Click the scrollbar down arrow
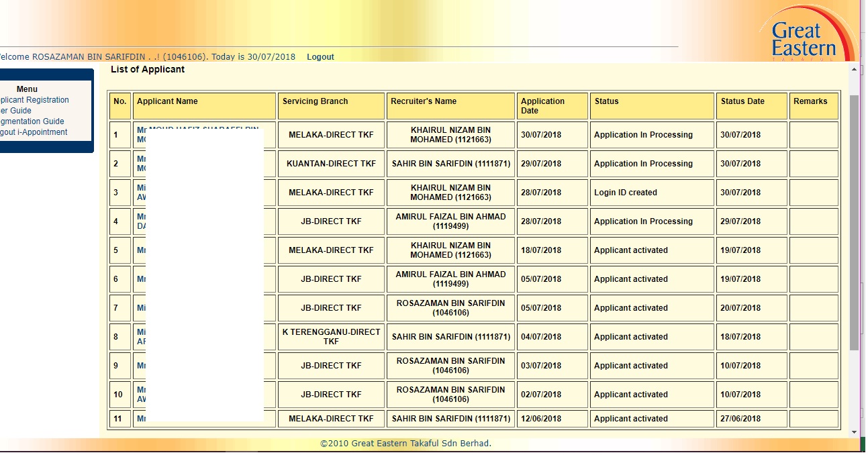This screenshot has width=868, height=455. pyautogui.click(x=854, y=432)
